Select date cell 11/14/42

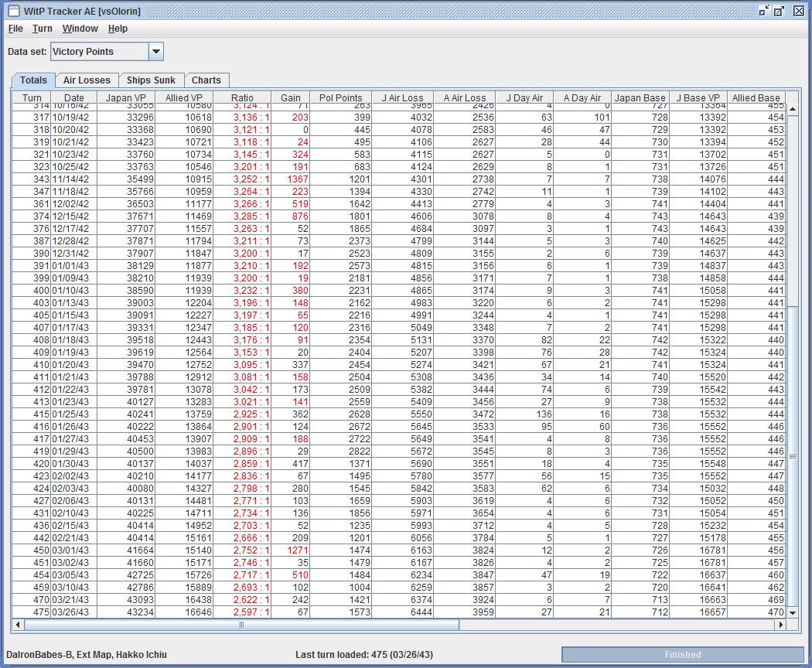(74, 179)
